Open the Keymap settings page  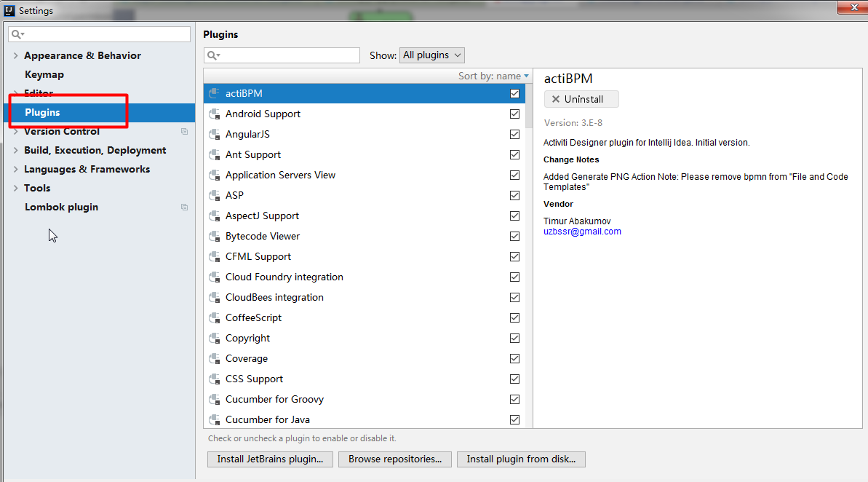coord(44,74)
